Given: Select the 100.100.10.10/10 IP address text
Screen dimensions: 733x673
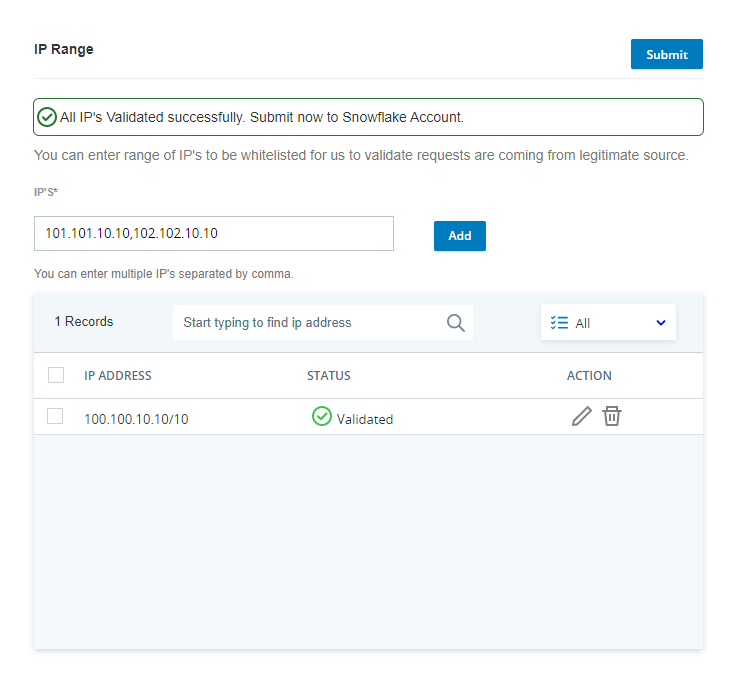Looking at the screenshot, I should click(x=136, y=419).
